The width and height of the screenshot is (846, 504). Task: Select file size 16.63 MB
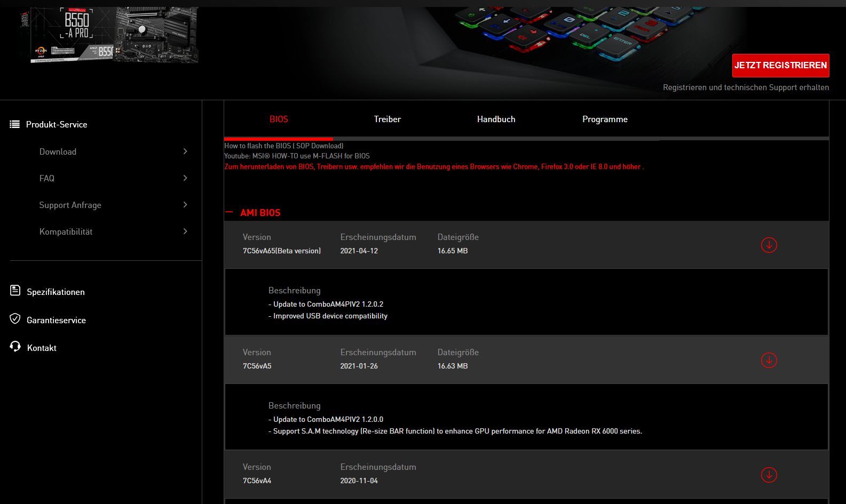point(453,366)
